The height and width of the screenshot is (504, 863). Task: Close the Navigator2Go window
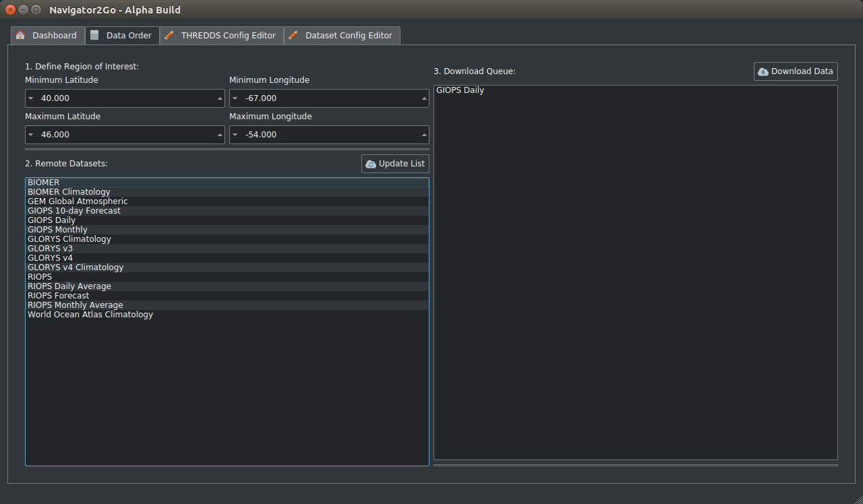coord(10,10)
